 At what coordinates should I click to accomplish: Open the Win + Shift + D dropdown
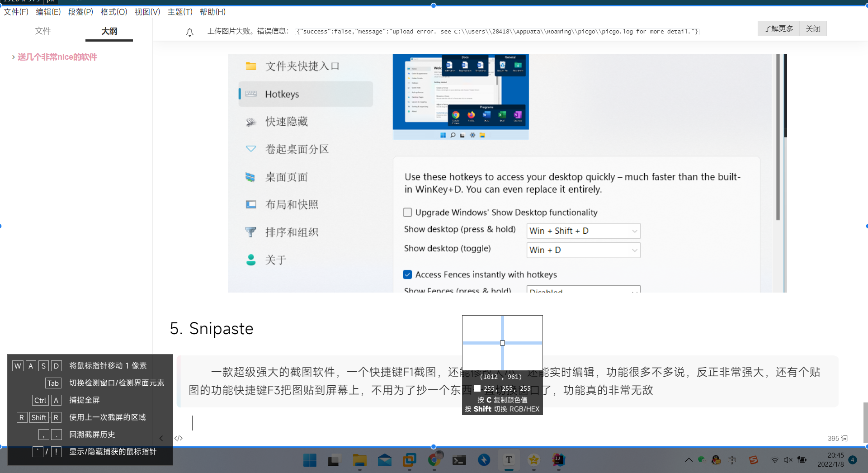pos(583,231)
